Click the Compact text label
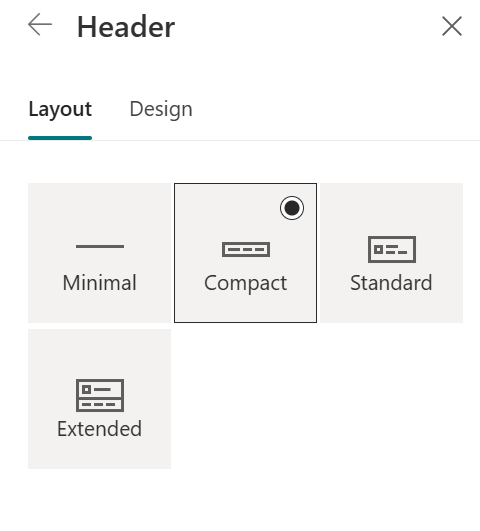This screenshot has height=531, width=480. pos(246,283)
